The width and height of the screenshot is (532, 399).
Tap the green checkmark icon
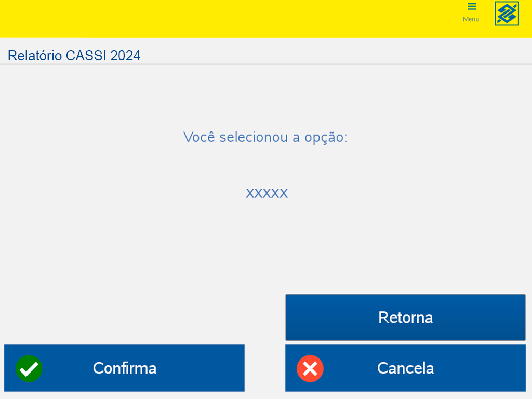[x=29, y=368]
